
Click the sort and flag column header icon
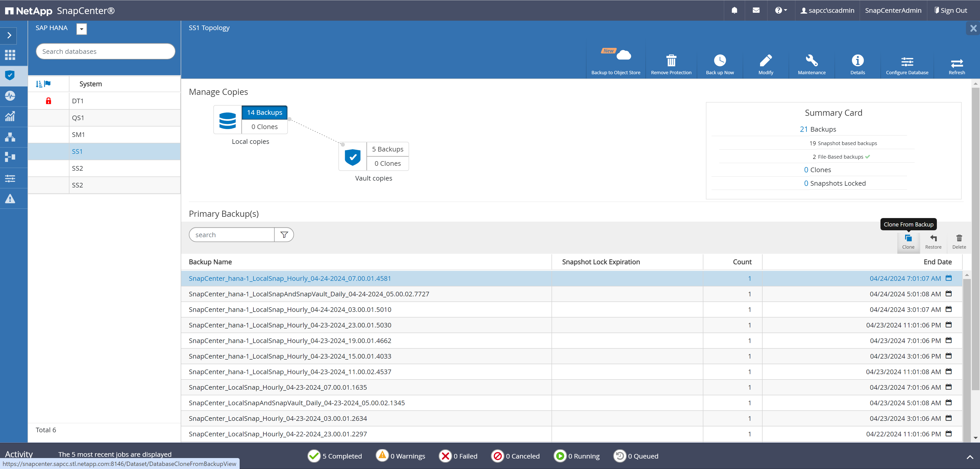pos(43,84)
